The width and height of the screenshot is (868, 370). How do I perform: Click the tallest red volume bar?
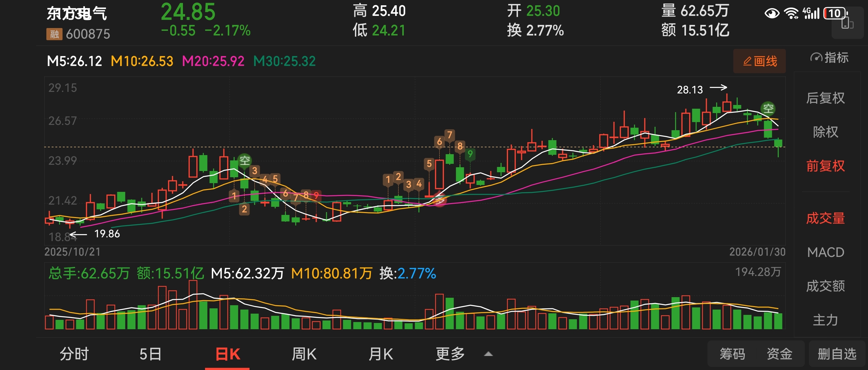click(193, 305)
